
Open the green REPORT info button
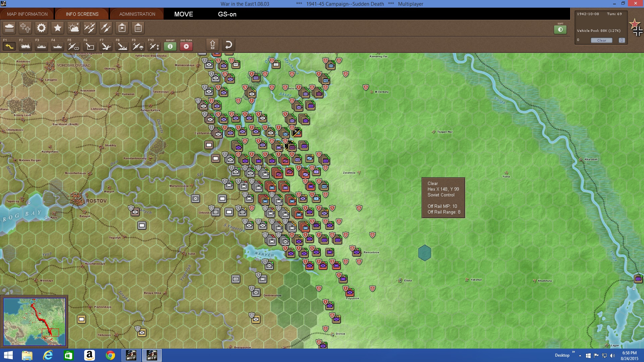click(x=170, y=46)
